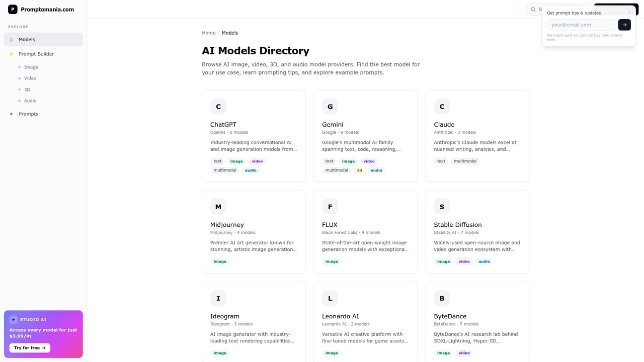
Task: Click the search magnifier icon
Action: click(533, 9)
